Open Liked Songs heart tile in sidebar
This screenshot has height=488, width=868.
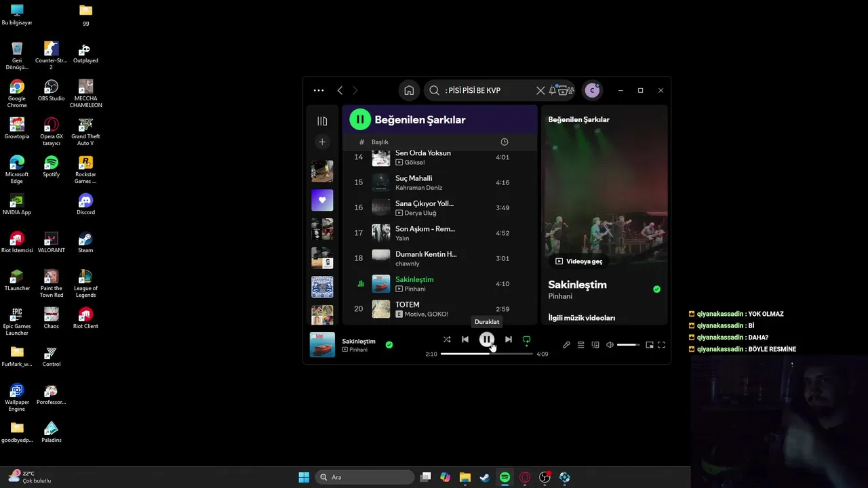coord(322,200)
